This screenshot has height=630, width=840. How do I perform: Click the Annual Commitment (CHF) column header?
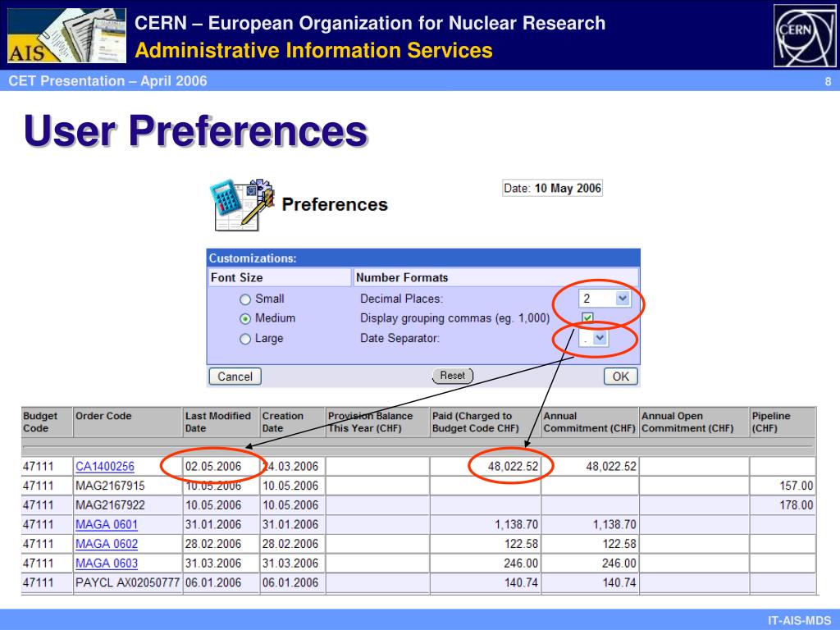coord(590,422)
